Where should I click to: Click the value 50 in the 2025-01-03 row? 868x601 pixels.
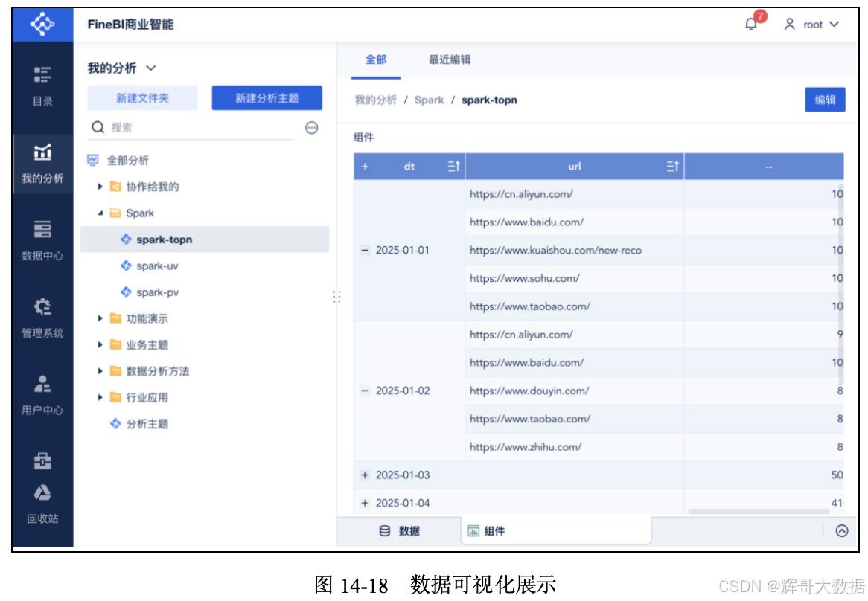point(837,475)
